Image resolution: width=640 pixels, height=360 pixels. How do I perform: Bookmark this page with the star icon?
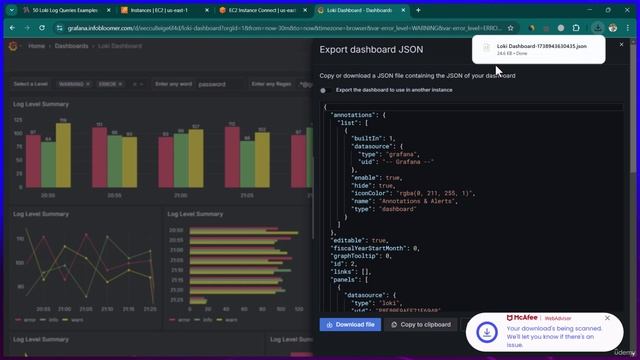(x=511, y=28)
